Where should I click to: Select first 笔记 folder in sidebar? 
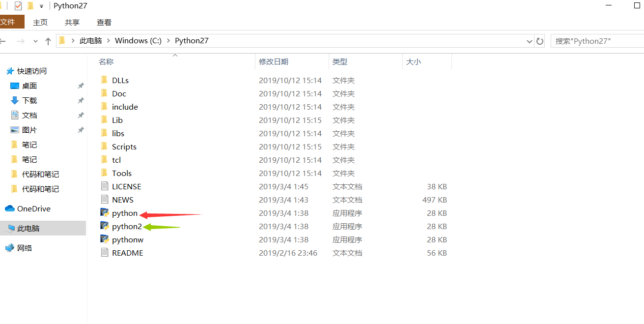[29, 145]
